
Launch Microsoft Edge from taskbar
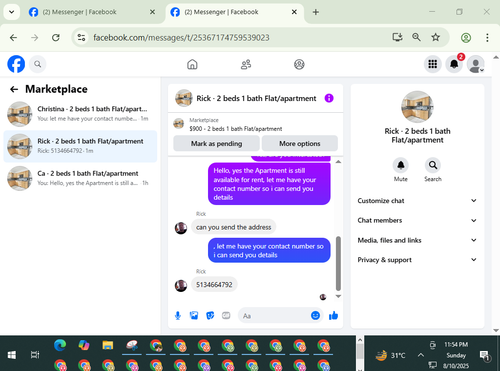[60, 345]
